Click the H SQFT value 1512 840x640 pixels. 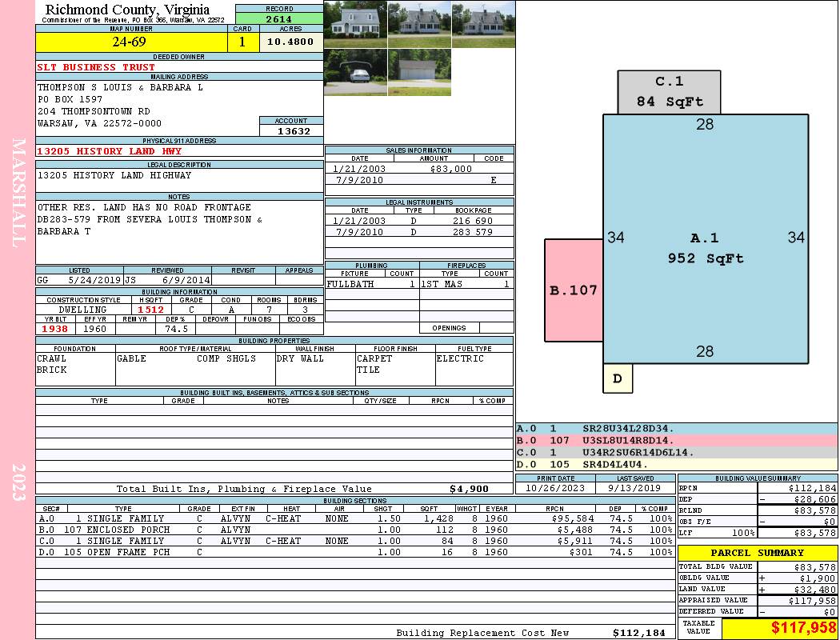point(151,310)
